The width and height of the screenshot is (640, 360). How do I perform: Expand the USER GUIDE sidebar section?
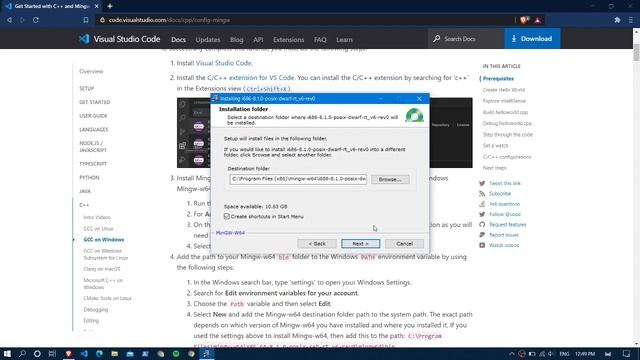click(x=93, y=116)
